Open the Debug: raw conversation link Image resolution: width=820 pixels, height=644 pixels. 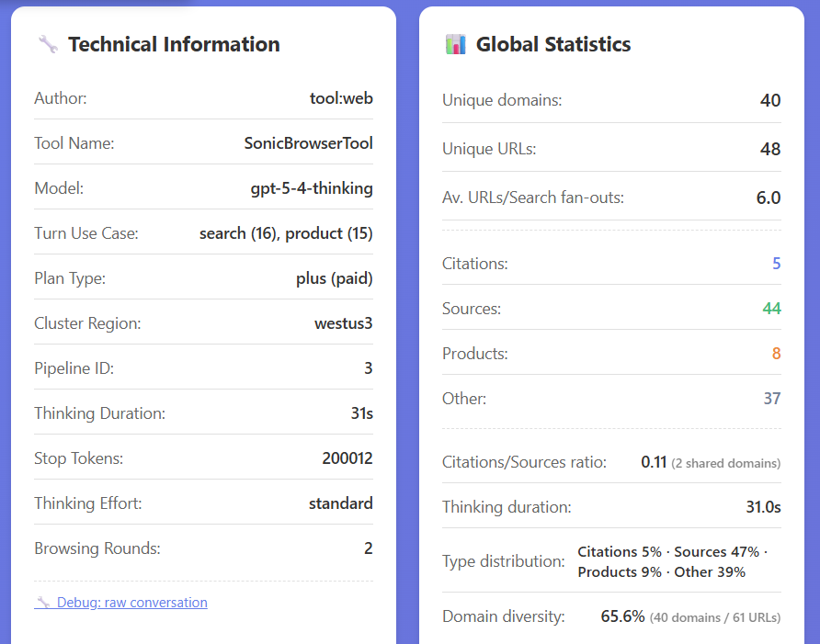click(x=131, y=603)
